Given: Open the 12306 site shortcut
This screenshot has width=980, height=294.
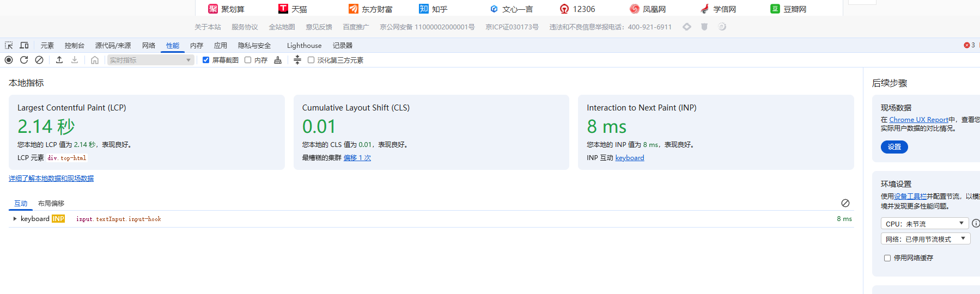Looking at the screenshot, I should coord(577,9).
